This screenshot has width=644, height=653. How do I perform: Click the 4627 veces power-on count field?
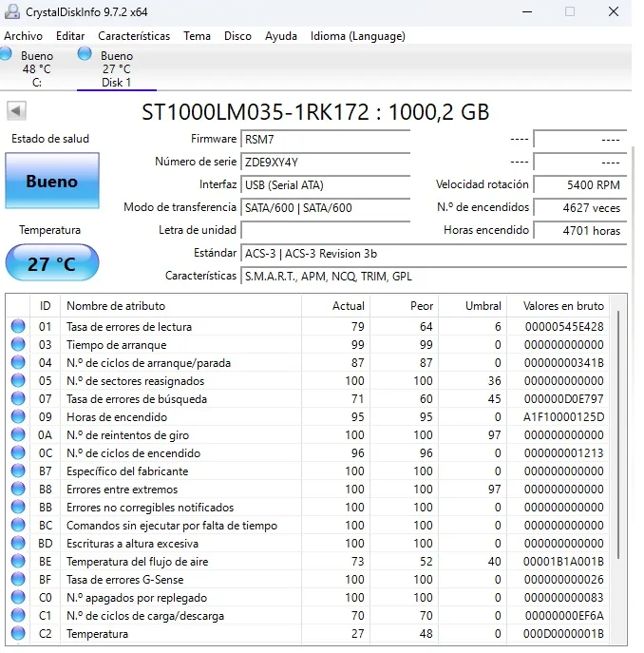(x=580, y=208)
